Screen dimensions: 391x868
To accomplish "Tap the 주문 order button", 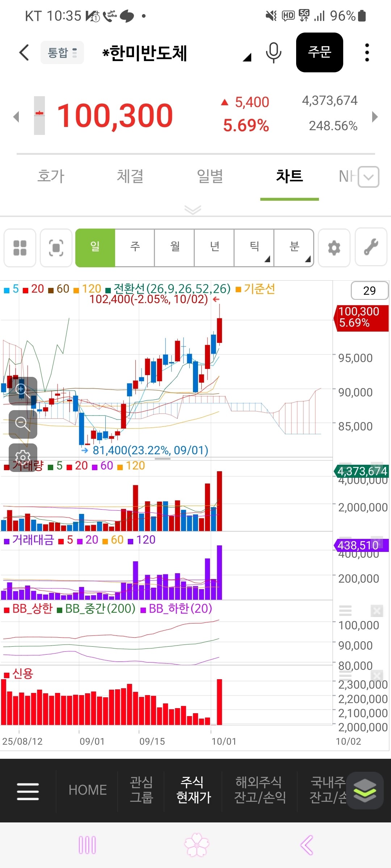I will [x=320, y=52].
